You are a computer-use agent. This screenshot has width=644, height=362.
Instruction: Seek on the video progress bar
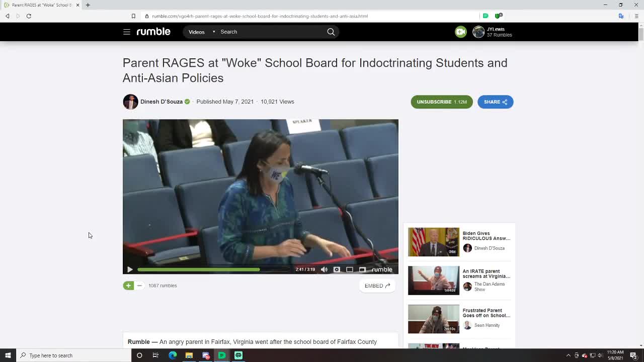[214, 269]
